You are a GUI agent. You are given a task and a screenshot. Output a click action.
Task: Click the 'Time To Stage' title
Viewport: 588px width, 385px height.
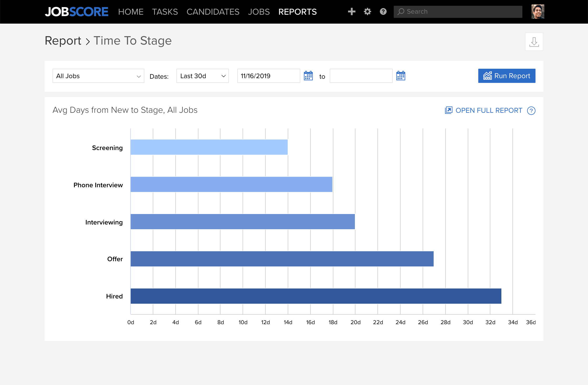(133, 41)
